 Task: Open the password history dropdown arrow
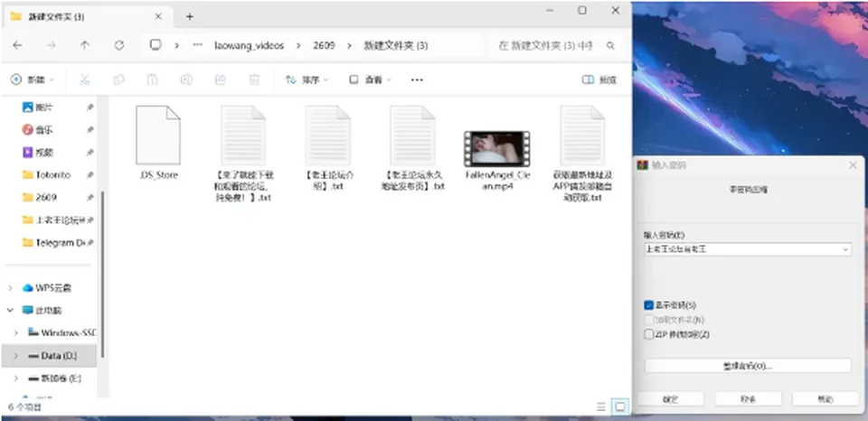pyautogui.click(x=845, y=249)
